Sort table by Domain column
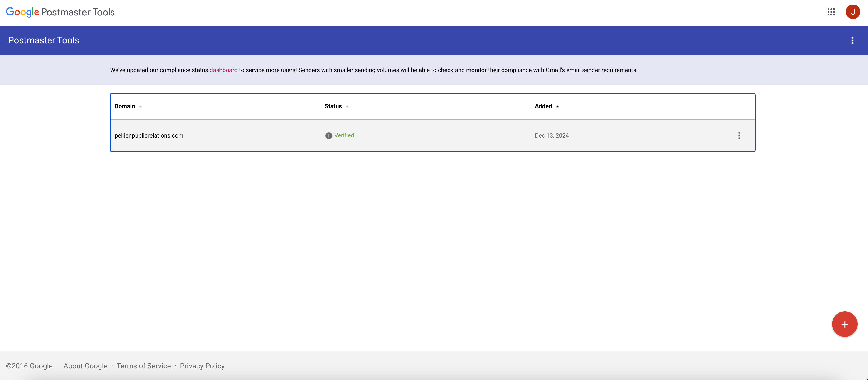 (128, 106)
